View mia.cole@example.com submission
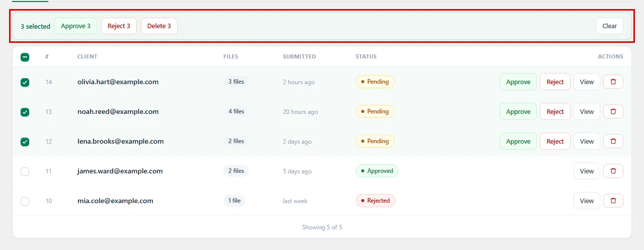Screen dimensions: 644x250 click(587, 201)
